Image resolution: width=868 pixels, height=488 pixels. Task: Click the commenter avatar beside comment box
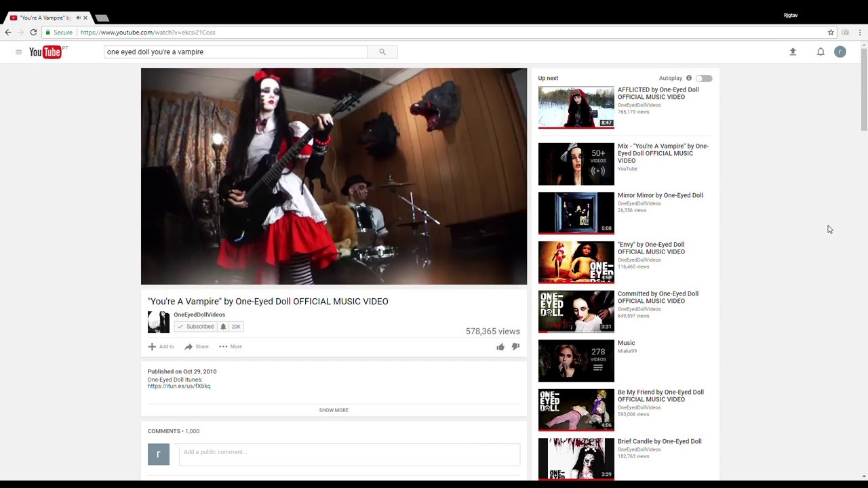(159, 454)
